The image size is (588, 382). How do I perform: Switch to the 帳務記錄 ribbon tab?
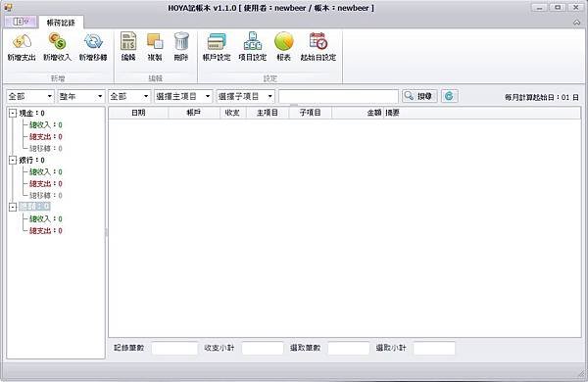61,23
